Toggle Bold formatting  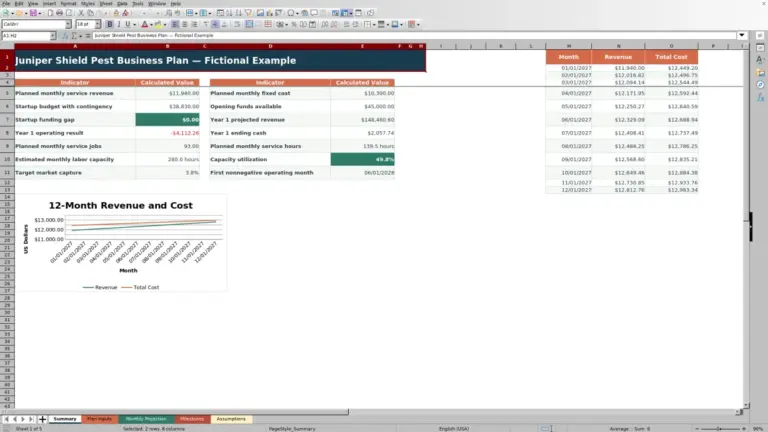pyautogui.click(x=110, y=24)
